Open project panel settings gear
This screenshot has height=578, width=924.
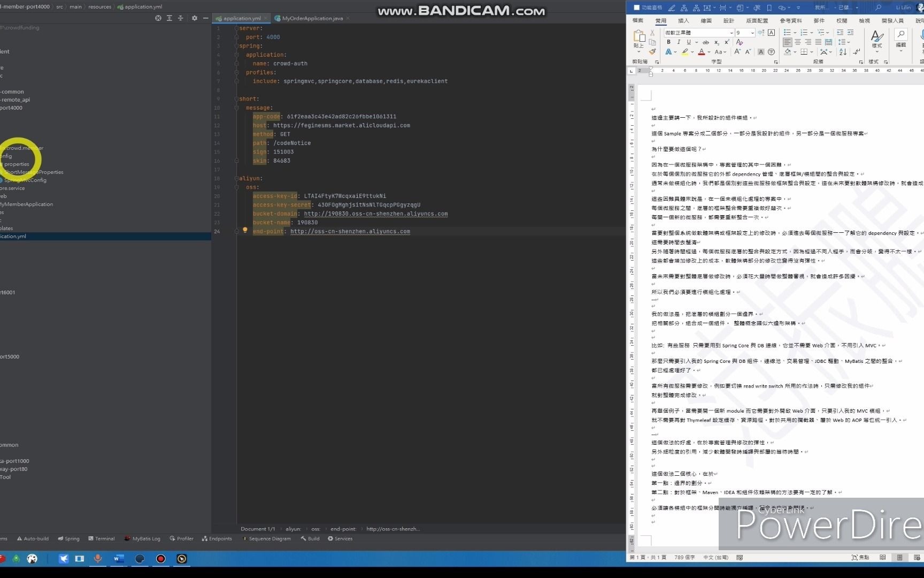pyautogui.click(x=194, y=18)
